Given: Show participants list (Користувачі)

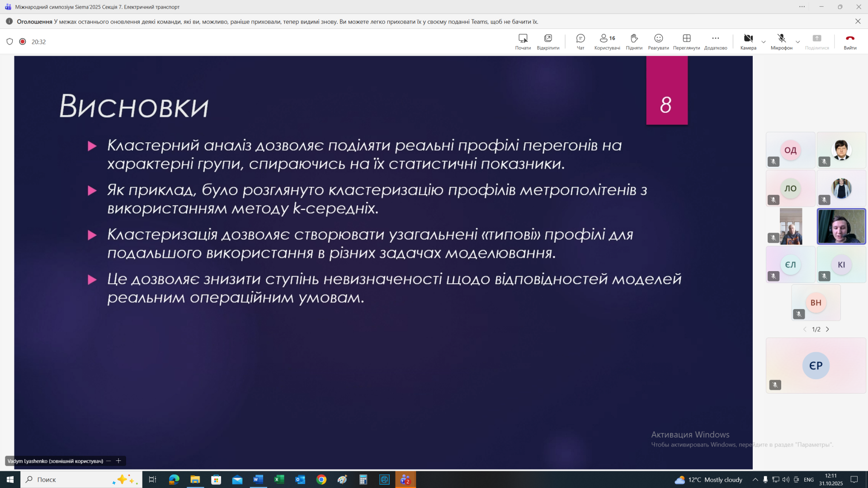Looking at the screenshot, I should [607, 41].
